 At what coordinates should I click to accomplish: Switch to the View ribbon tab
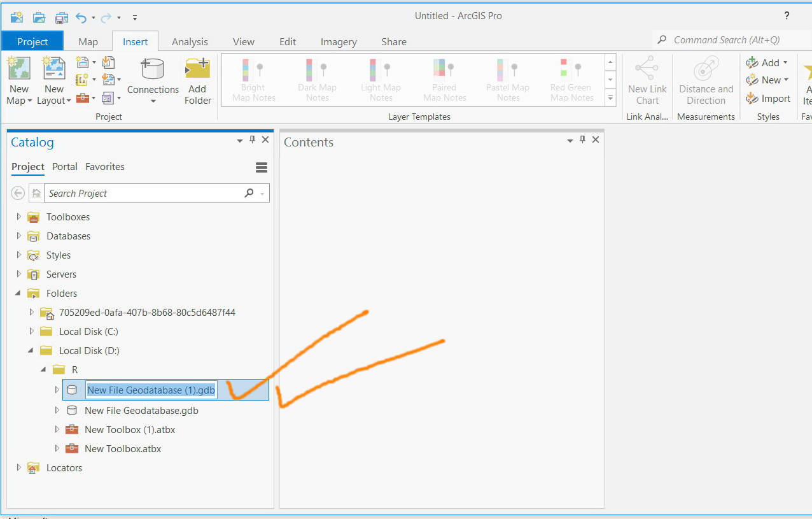pos(243,41)
